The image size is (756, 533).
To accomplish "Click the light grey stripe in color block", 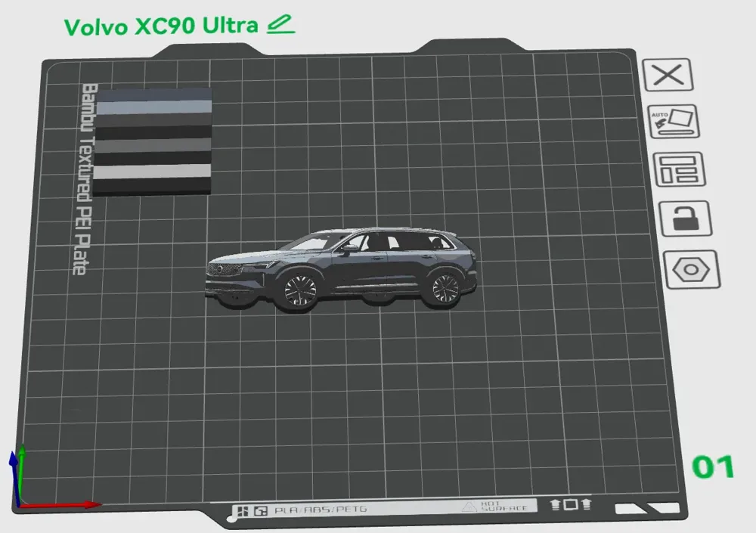I will coord(153,171).
